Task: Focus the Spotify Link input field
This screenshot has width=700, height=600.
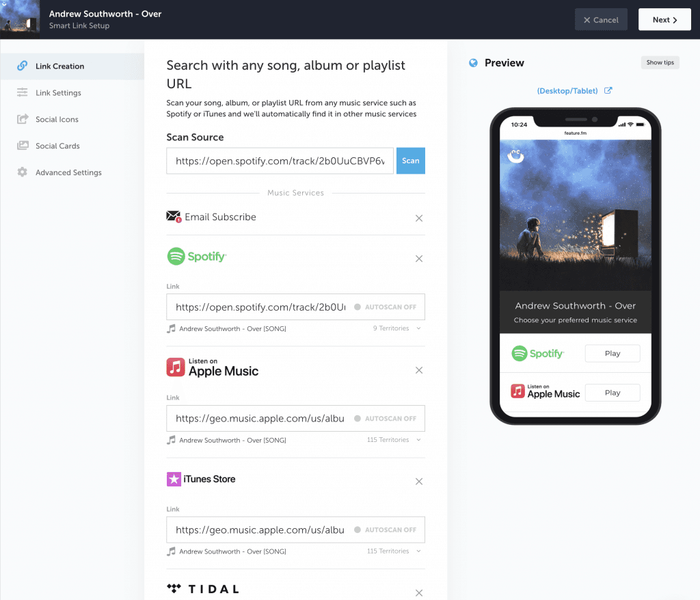Action: (x=295, y=307)
